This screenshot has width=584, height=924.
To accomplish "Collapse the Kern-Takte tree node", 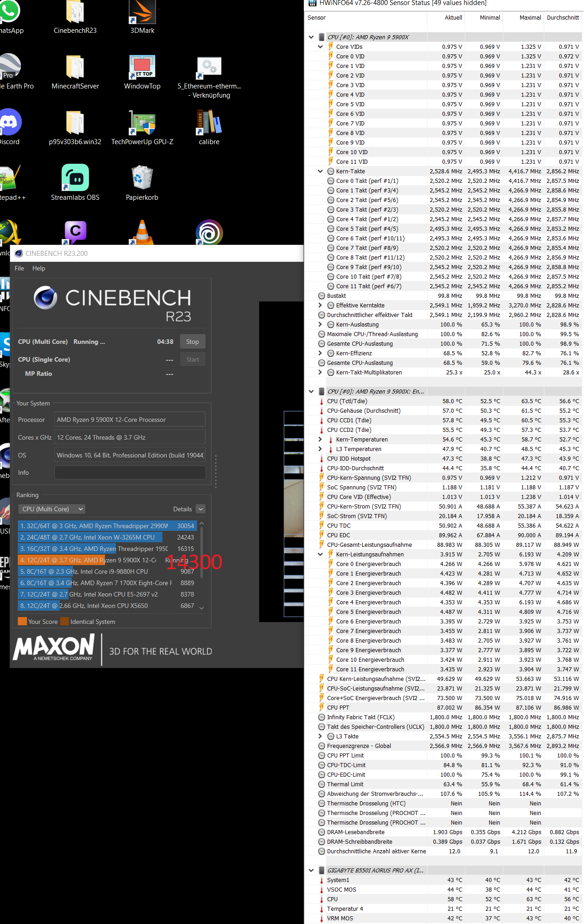I will coord(320,171).
